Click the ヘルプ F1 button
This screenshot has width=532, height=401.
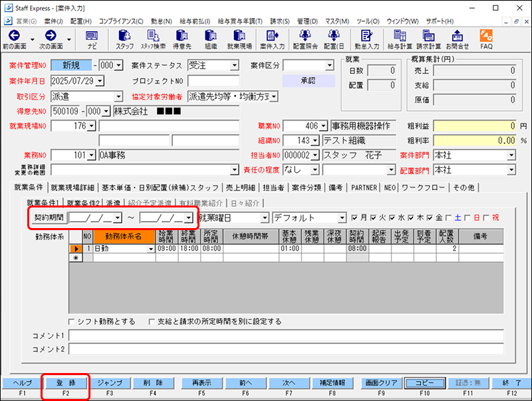click(x=23, y=383)
